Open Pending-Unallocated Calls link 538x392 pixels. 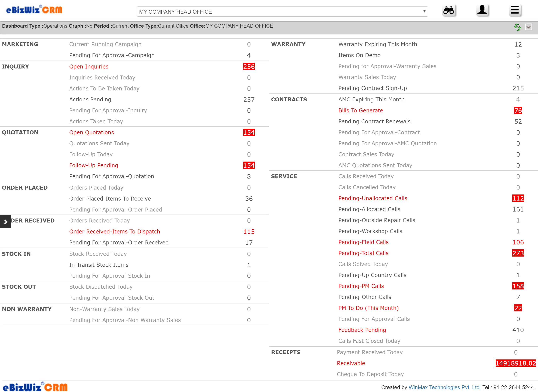372,198
